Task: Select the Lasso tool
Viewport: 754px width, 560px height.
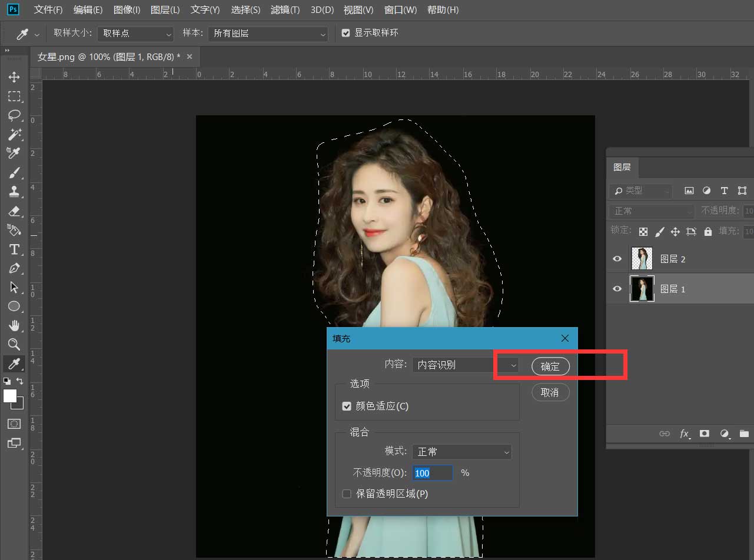Action: [x=14, y=115]
